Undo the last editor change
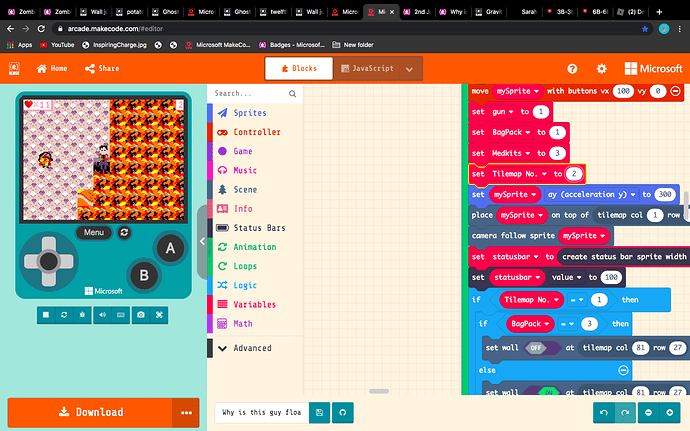 tap(604, 413)
